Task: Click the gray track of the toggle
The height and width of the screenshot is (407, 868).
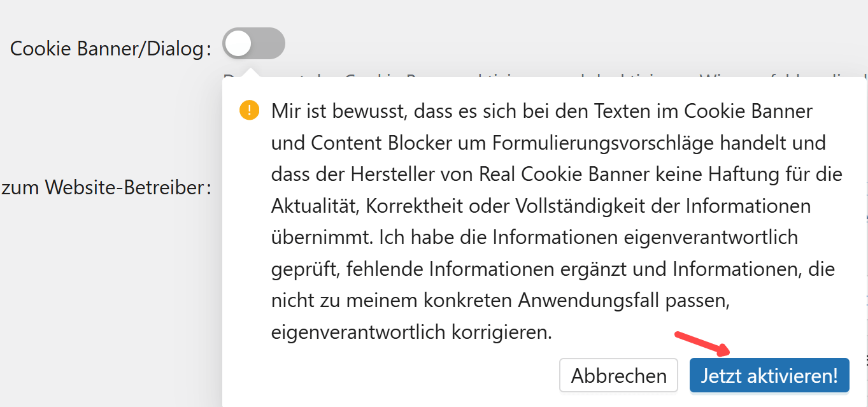Action: (x=270, y=44)
